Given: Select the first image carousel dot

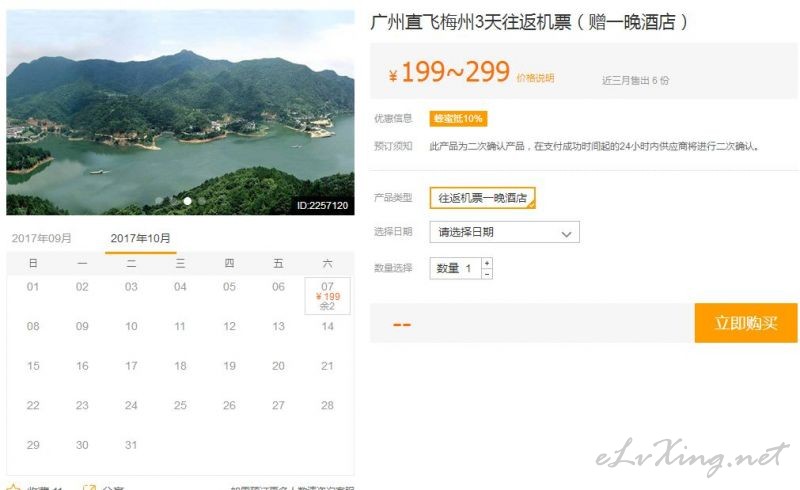Looking at the screenshot, I should 159,201.
